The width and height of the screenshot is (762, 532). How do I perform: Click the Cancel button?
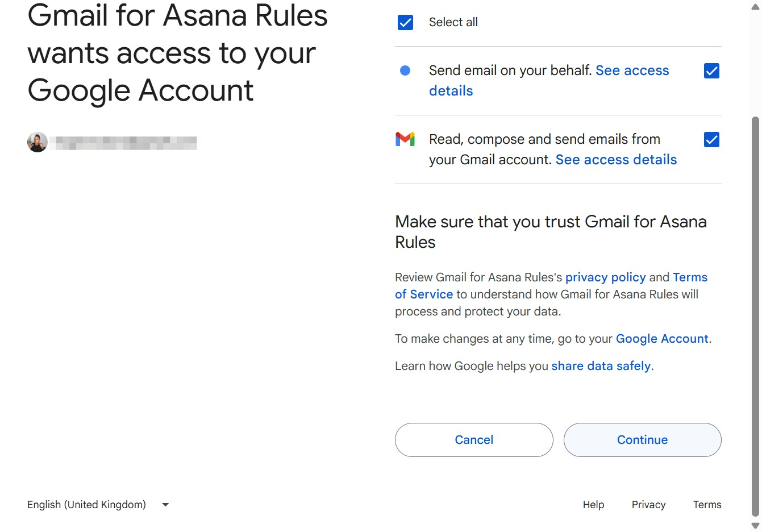(474, 440)
